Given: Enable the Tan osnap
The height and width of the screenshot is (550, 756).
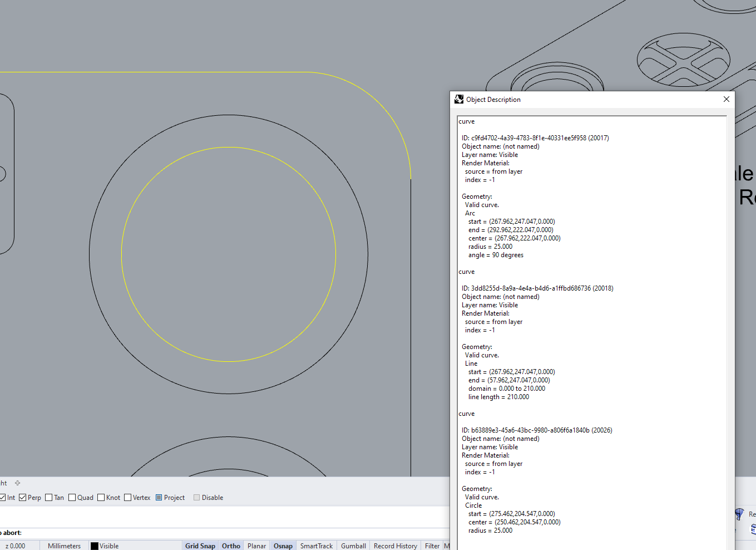Looking at the screenshot, I should pos(47,497).
